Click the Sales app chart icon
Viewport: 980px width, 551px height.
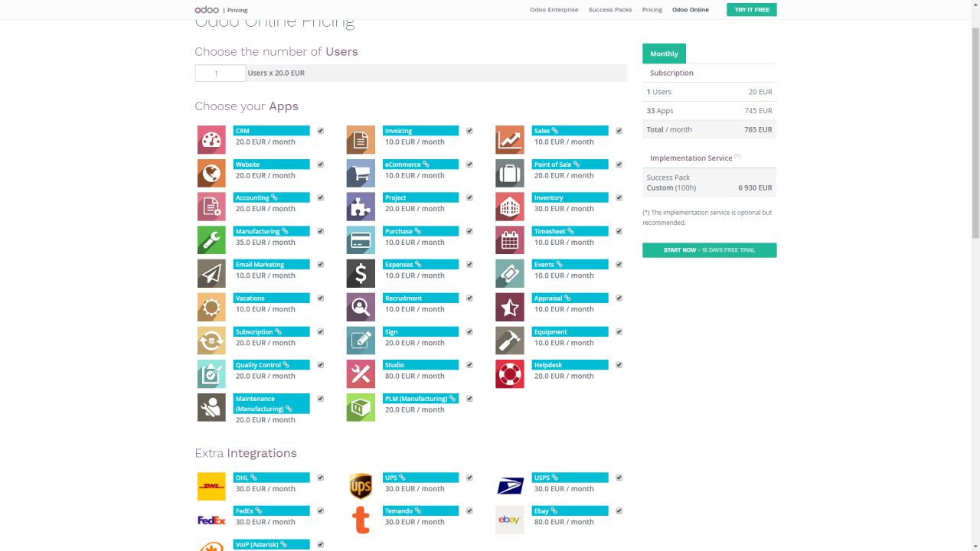pyautogui.click(x=510, y=140)
